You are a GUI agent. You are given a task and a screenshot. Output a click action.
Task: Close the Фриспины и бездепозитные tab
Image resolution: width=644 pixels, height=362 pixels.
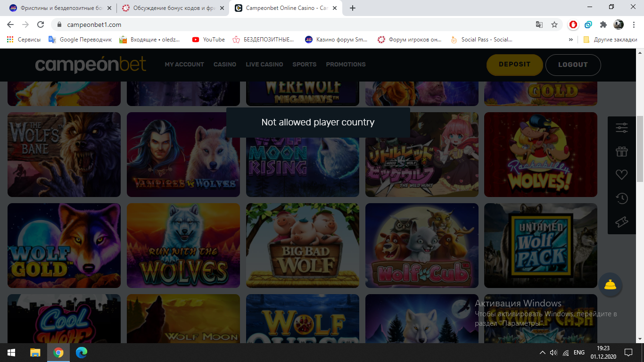point(109,8)
